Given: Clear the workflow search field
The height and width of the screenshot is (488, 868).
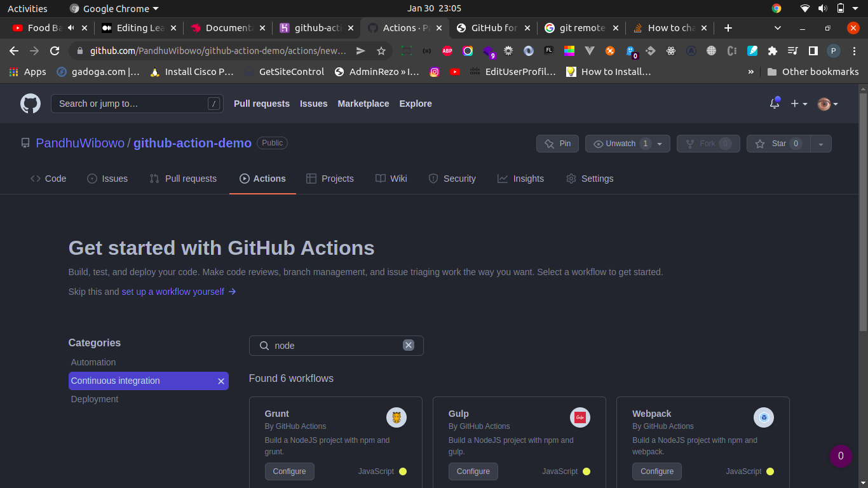Looking at the screenshot, I should (409, 345).
